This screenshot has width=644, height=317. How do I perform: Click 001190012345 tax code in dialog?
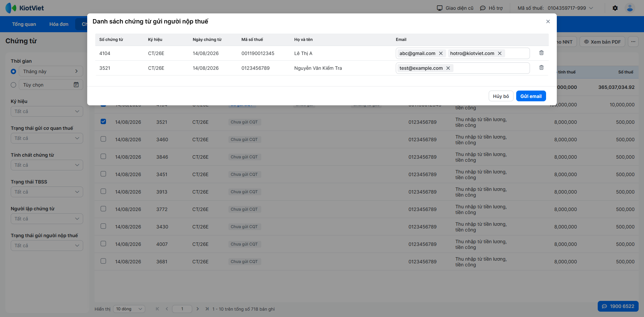click(x=258, y=53)
